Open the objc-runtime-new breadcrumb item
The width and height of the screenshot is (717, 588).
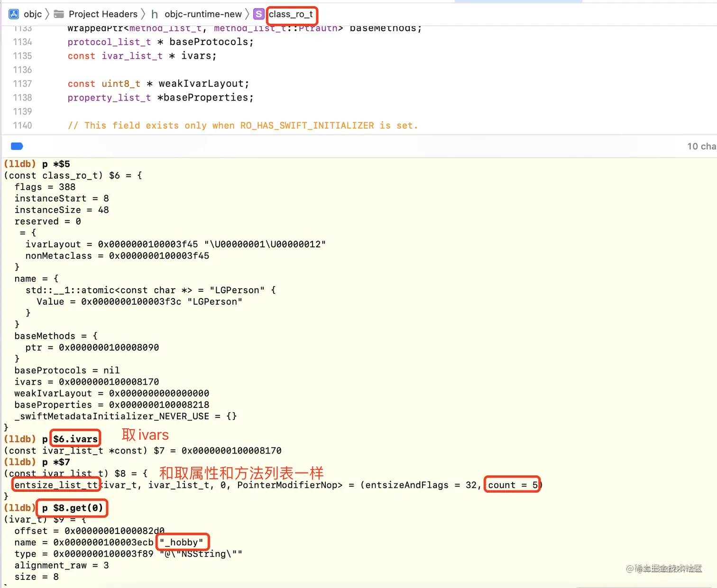[x=203, y=14]
